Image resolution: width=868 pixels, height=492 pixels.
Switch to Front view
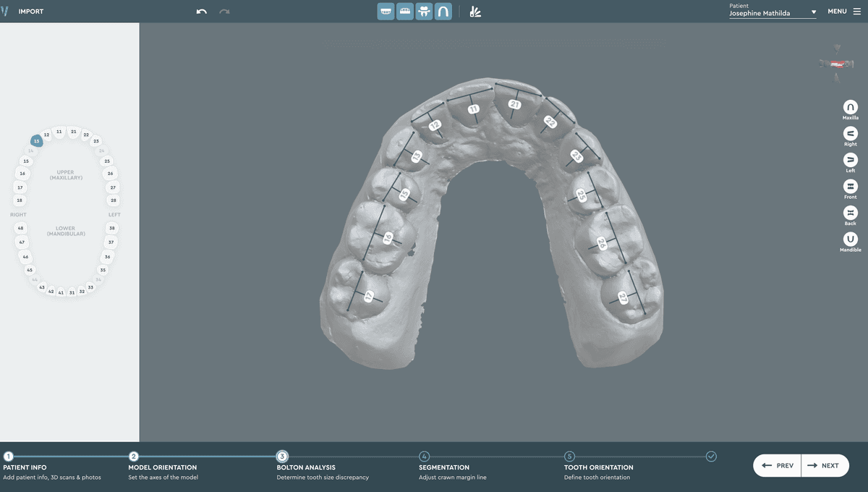(x=850, y=187)
